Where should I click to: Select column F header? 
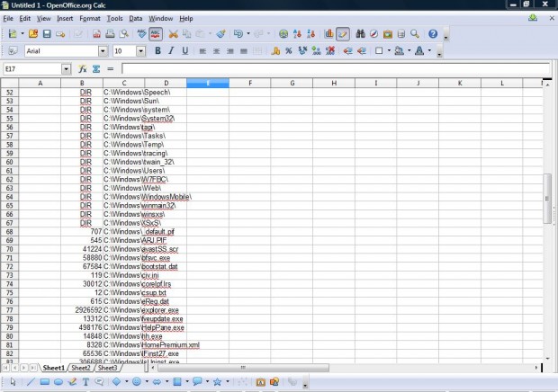pyautogui.click(x=250, y=83)
